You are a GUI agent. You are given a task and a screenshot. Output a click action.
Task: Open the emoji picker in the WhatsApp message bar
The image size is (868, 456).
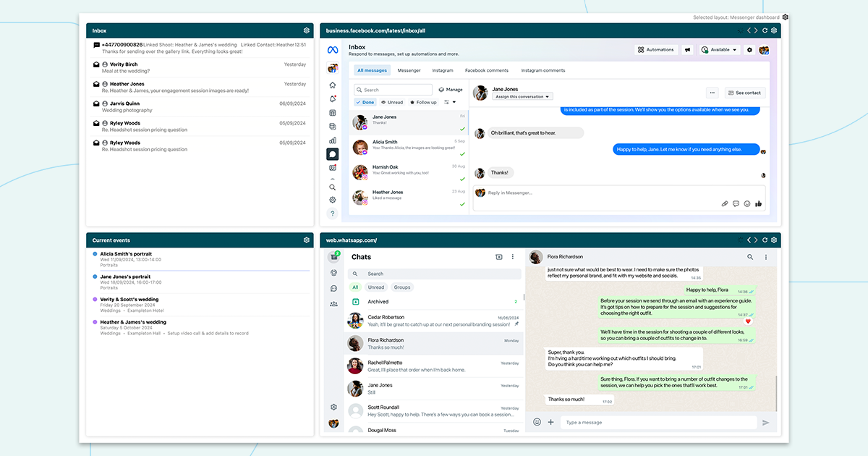tap(536, 422)
